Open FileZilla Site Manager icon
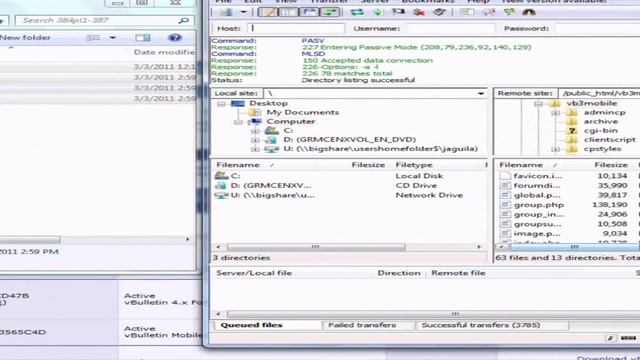640x360 pixels. pos(226,12)
